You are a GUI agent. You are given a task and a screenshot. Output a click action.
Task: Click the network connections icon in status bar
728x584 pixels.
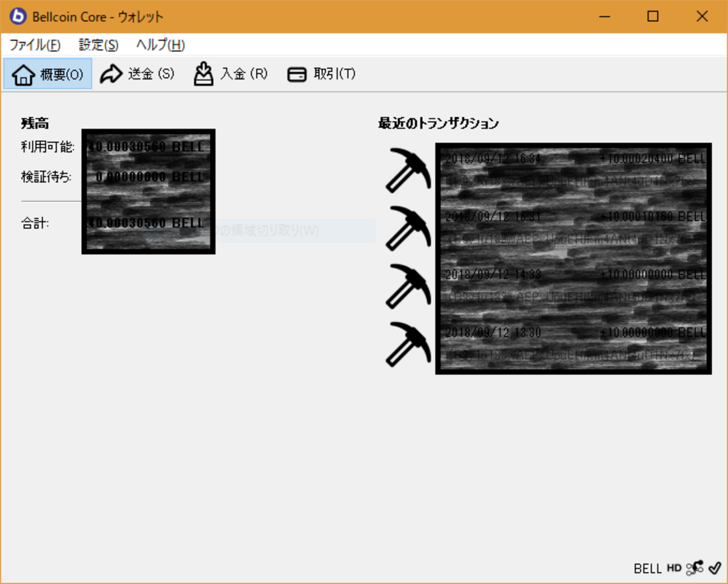694,568
